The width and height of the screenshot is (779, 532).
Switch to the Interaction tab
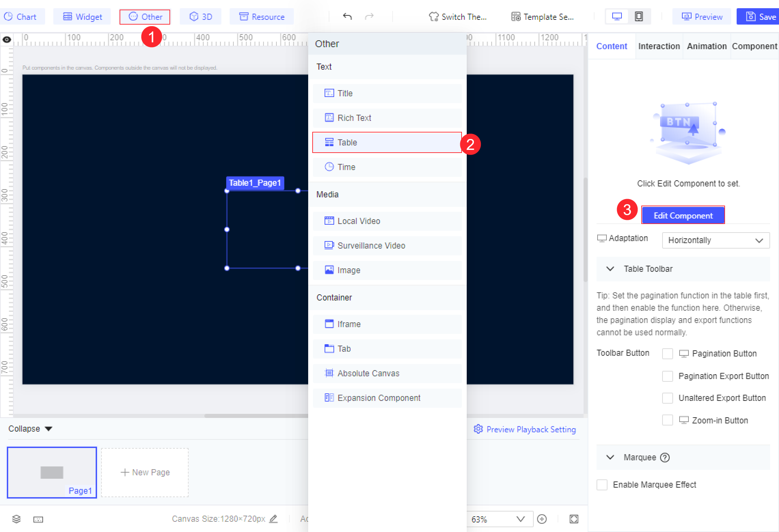(659, 46)
